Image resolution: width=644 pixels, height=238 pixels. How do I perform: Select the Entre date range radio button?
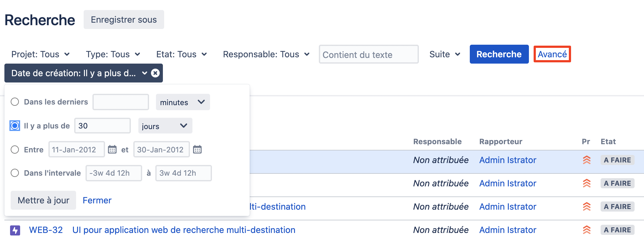click(15, 150)
